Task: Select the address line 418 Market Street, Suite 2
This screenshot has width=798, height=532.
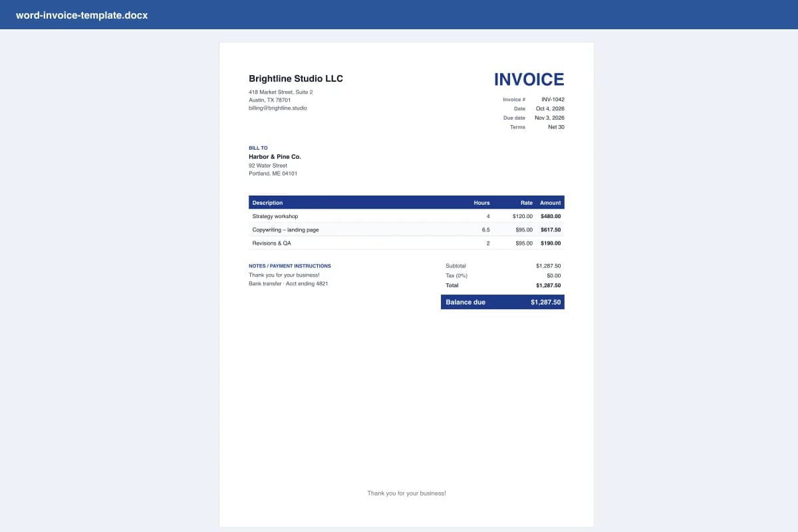Action: (281, 92)
